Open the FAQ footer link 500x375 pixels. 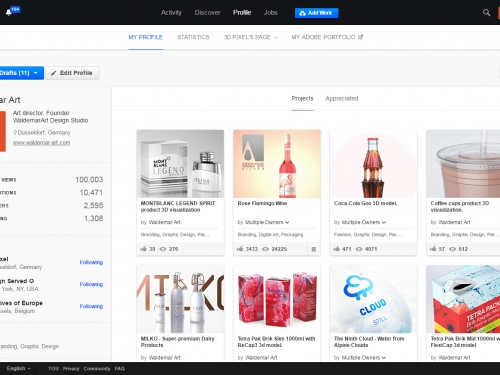[120, 369]
